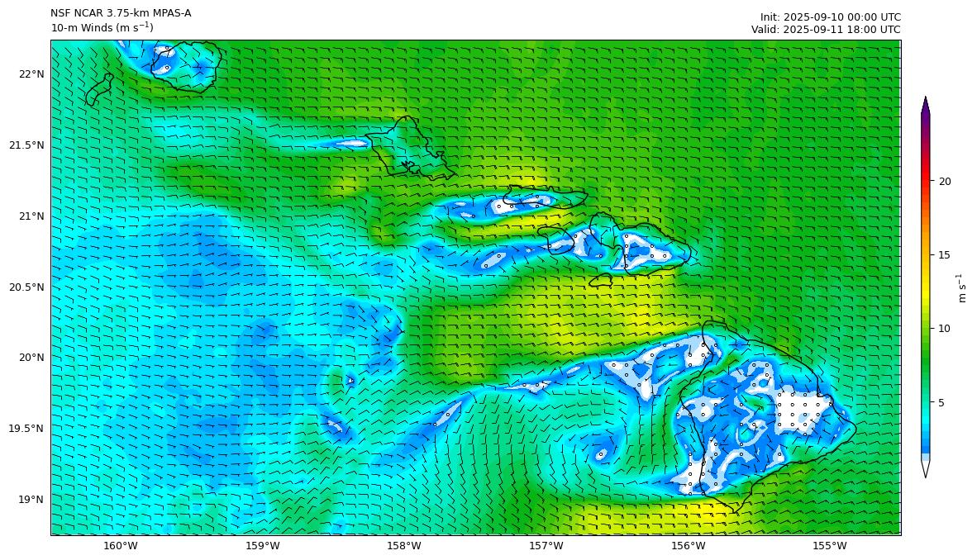Click the orange 15 m/s band on colorbar
The width and height of the screenshot is (977, 560).
pyautogui.click(x=925, y=255)
